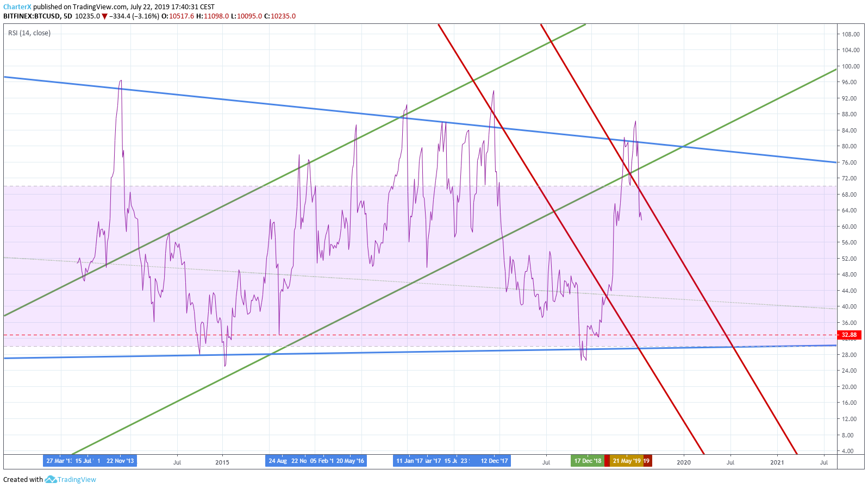Viewport: 868px width, 489px height.
Task: Click the 16.00 price scale value
Action: (849, 403)
